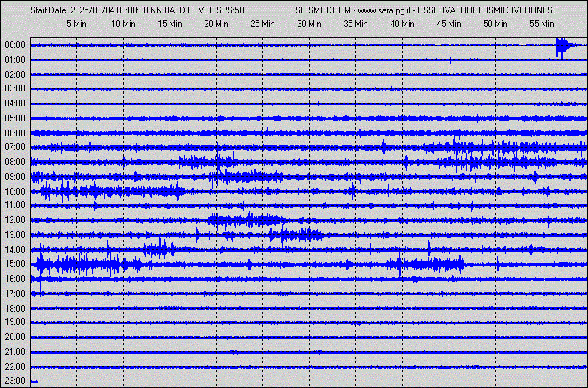
Task: Click the 19:00 hour label
Action: (15, 322)
